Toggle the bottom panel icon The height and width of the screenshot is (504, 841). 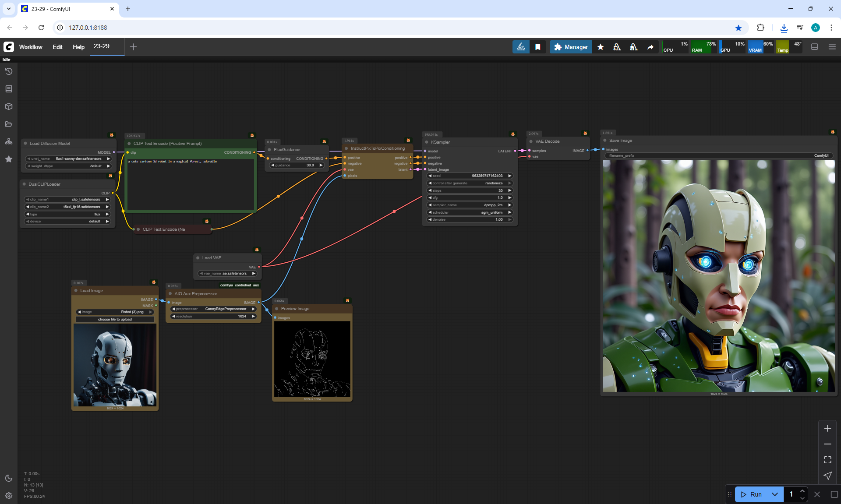(x=814, y=47)
